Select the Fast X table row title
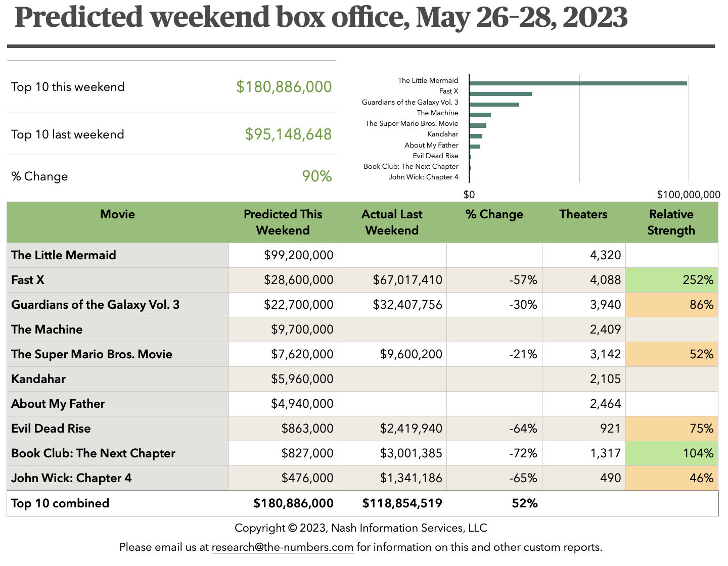This screenshot has height=566, width=728. (28, 280)
